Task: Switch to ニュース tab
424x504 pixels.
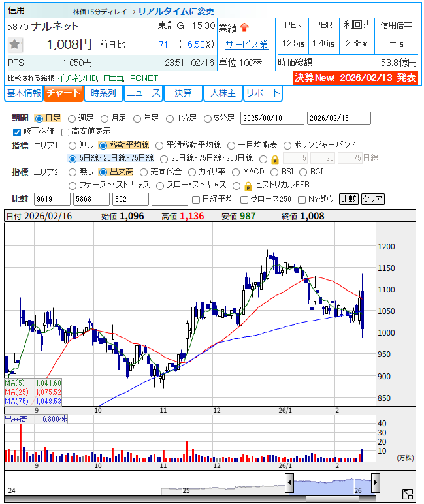Action: [144, 93]
